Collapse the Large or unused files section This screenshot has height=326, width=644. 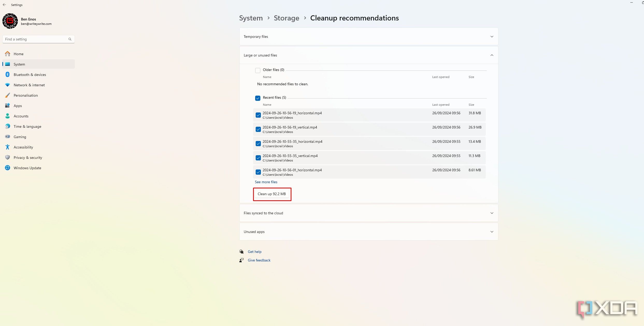(x=369, y=55)
